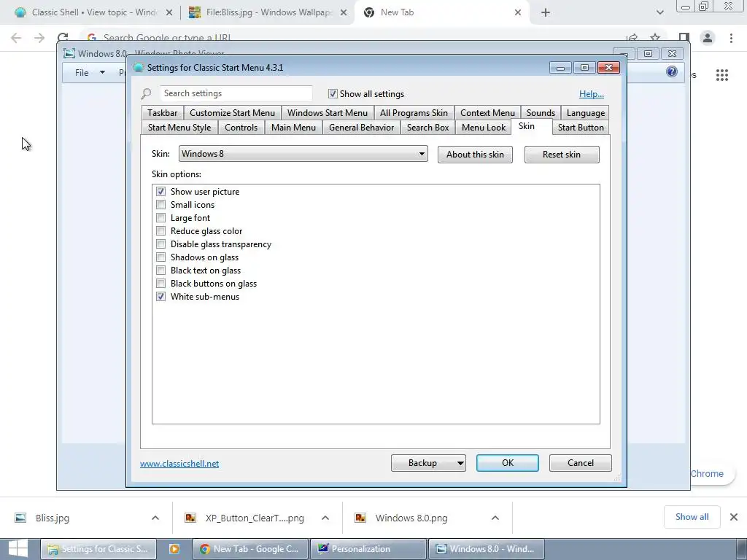The image size is (747, 560).
Task: Switch to Customize Start Menu tab
Action: point(233,113)
